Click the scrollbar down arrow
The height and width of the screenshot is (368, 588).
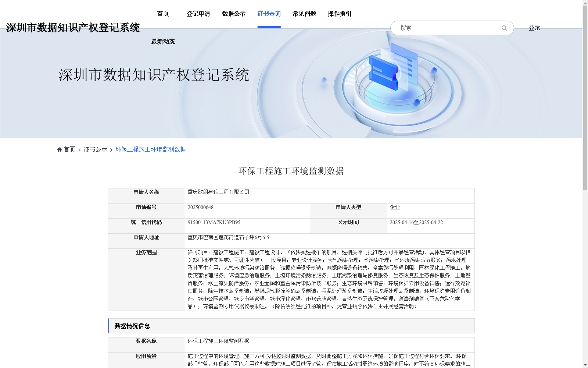pos(585,365)
